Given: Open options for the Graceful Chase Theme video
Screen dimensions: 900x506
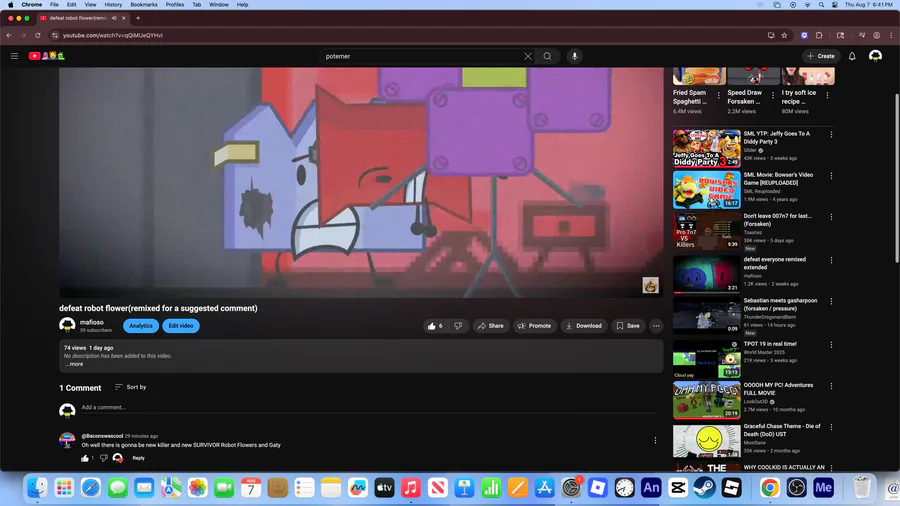Looking at the screenshot, I should (831, 428).
